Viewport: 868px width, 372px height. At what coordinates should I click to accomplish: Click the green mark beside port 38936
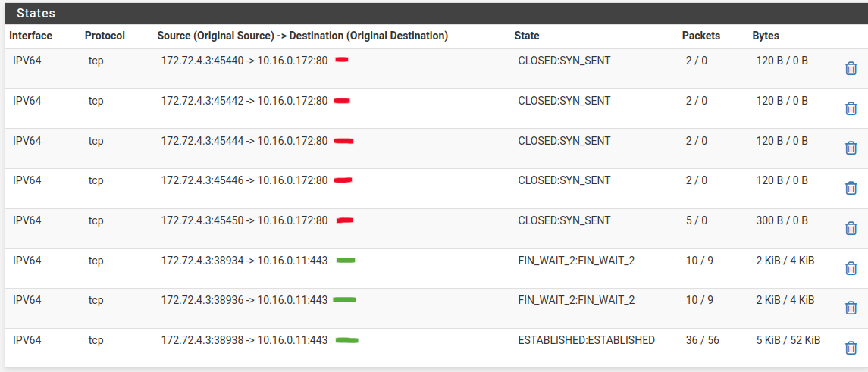click(x=344, y=300)
